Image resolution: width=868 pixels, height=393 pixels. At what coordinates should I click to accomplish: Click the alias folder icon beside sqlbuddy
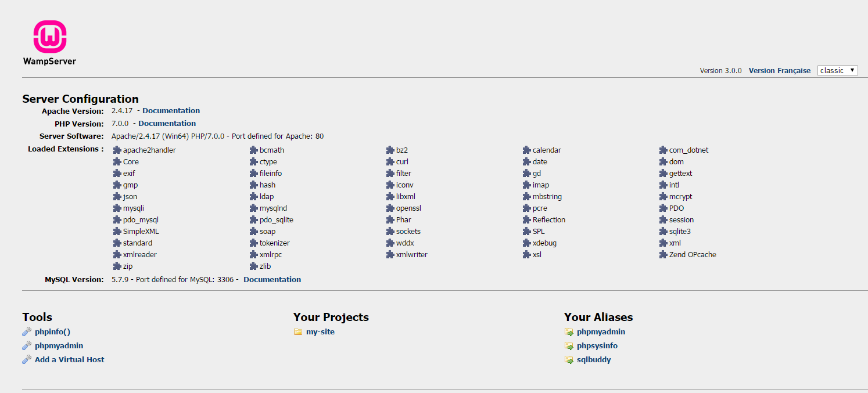point(569,359)
